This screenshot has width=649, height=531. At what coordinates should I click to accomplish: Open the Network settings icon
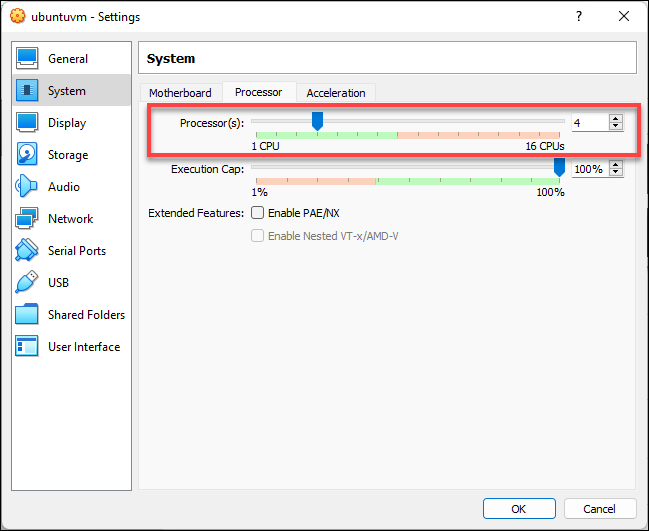coord(28,219)
